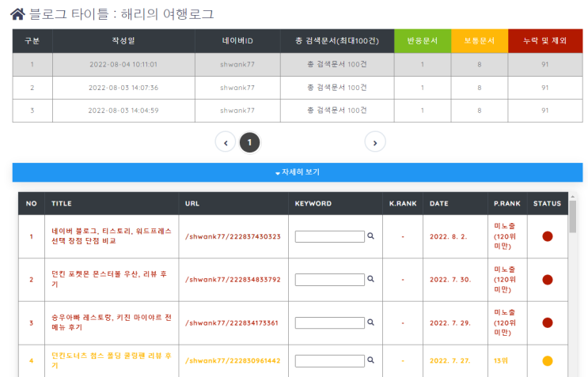Click the detail table scrollbar thumb
Screen dimensions: 588x377
point(573,217)
